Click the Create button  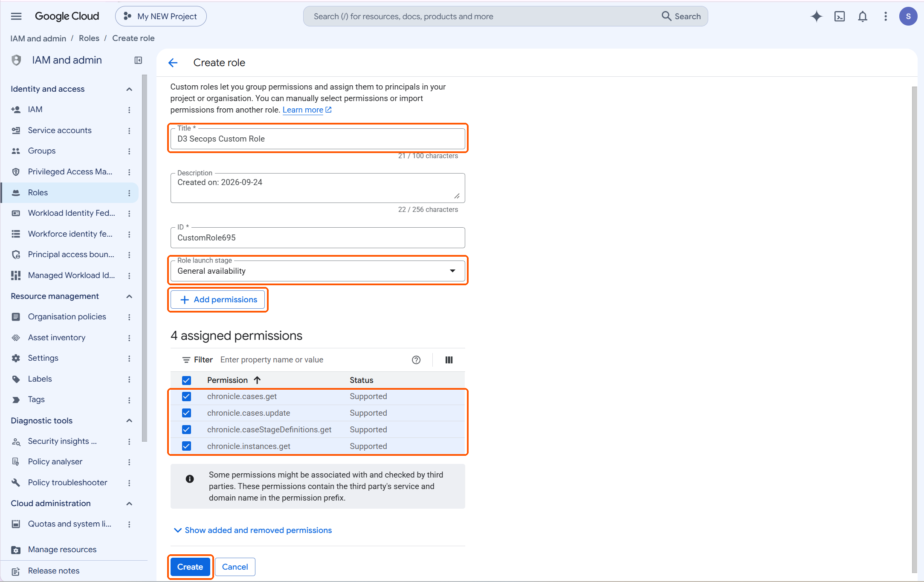(x=190, y=567)
